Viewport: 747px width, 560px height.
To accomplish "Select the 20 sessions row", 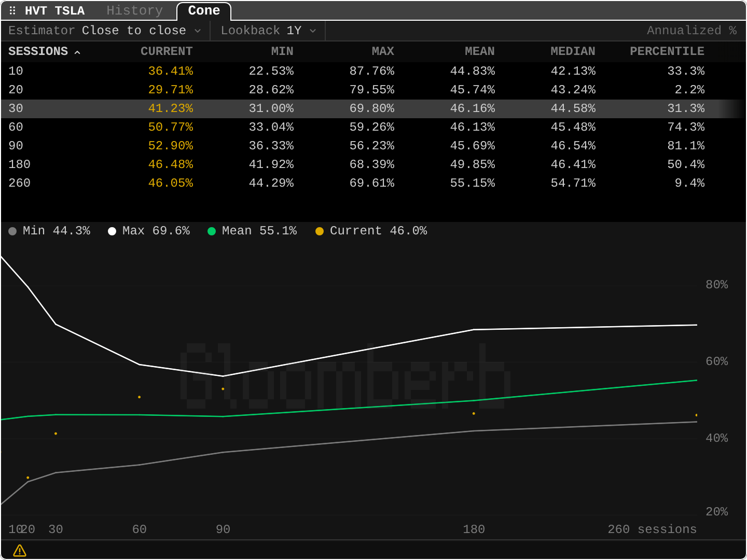I will 374,90.
